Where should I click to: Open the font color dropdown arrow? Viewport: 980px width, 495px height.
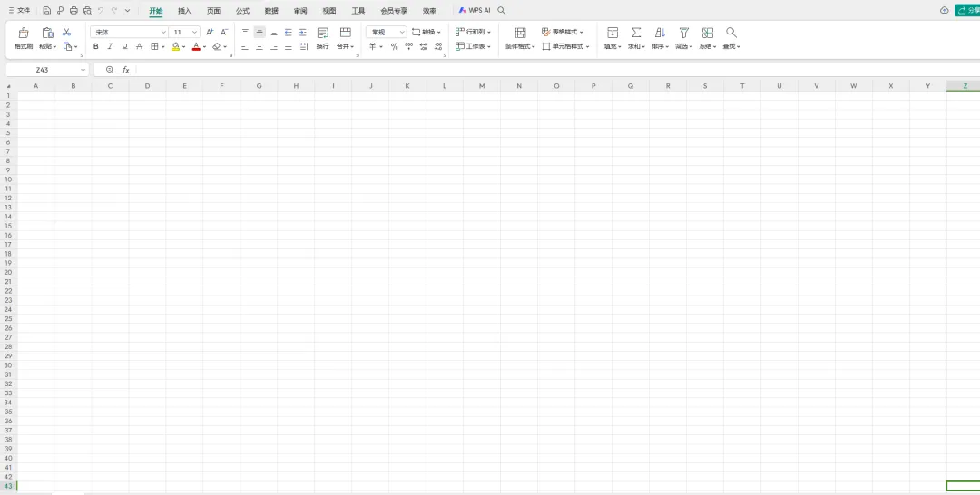coord(204,47)
